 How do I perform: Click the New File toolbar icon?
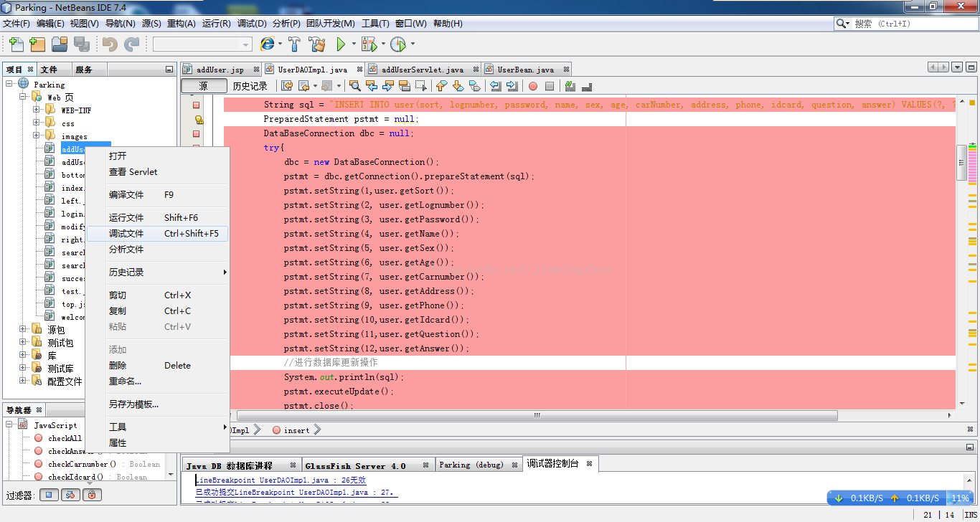(16, 44)
